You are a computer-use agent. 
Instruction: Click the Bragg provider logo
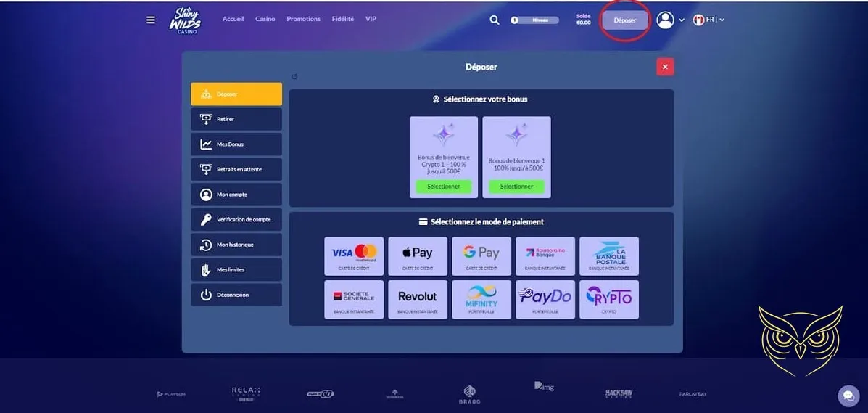coord(469,395)
